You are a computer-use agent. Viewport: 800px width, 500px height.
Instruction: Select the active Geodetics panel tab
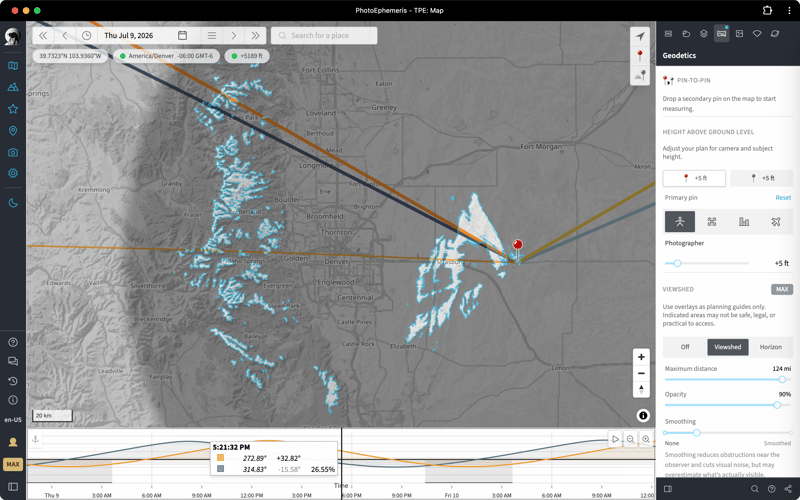pos(721,34)
